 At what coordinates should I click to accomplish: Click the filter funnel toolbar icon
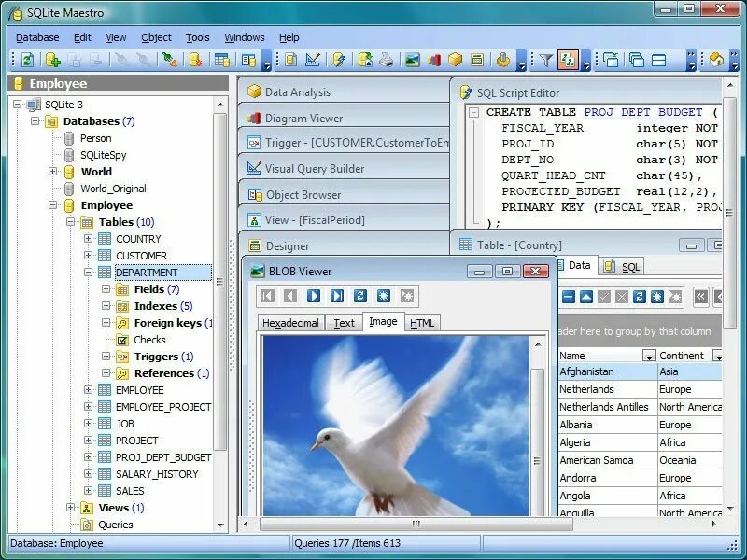click(546, 60)
